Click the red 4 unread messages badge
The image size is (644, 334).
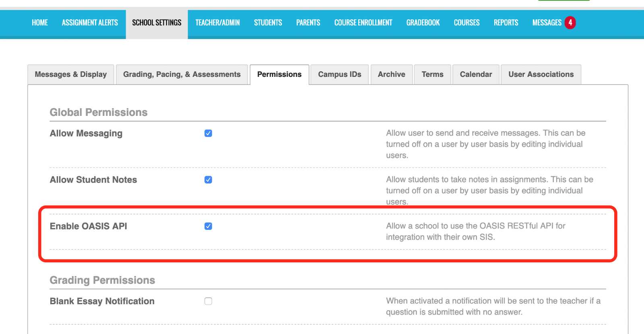click(x=570, y=23)
